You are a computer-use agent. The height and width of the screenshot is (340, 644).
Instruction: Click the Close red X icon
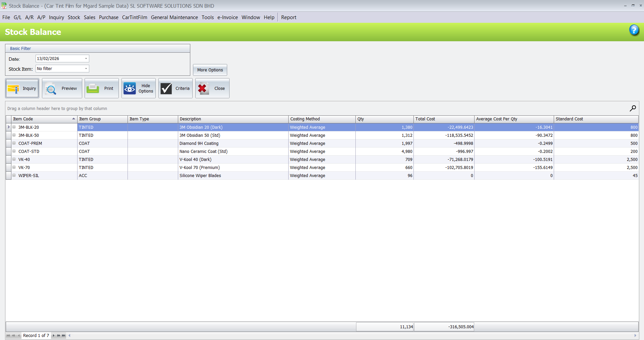[x=202, y=89]
